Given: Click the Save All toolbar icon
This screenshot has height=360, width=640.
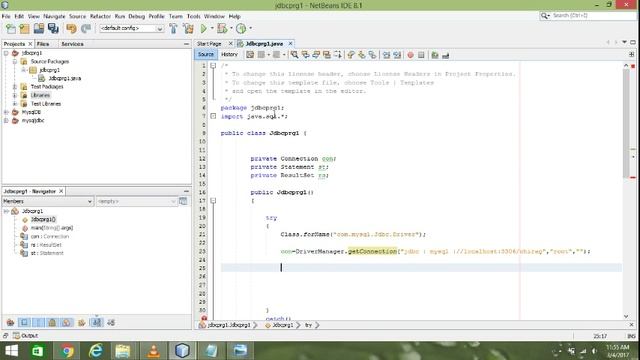Looking at the screenshot, I should coord(53,28).
